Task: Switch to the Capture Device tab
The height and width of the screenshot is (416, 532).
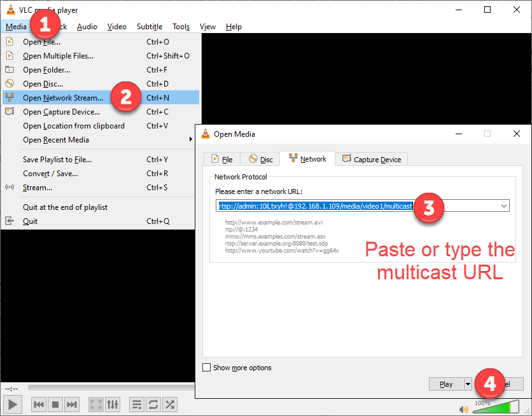Action: point(372,159)
